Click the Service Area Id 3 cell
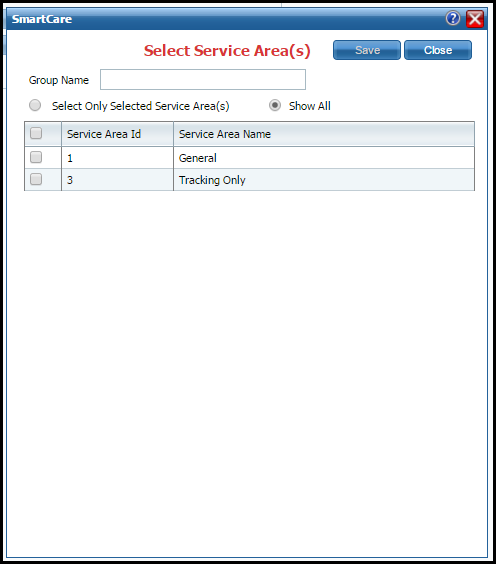Viewport: 496px width, 564px height. point(117,179)
